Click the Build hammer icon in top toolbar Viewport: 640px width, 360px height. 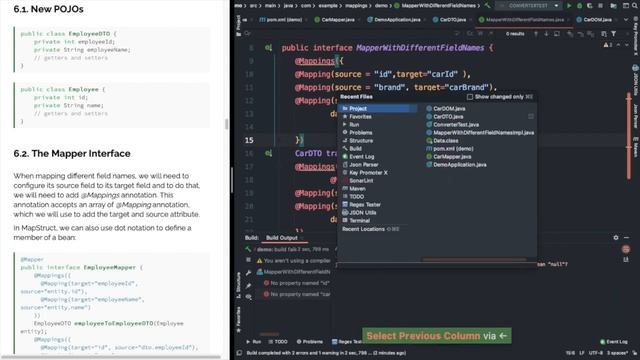click(x=487, y=6)
